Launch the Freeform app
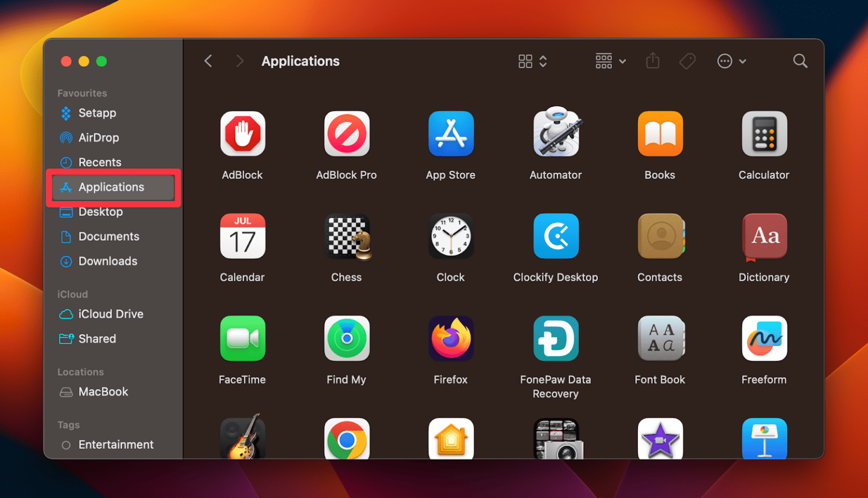Image resolution: width=868 pixels, height=498 pixels. click(764, 338)
